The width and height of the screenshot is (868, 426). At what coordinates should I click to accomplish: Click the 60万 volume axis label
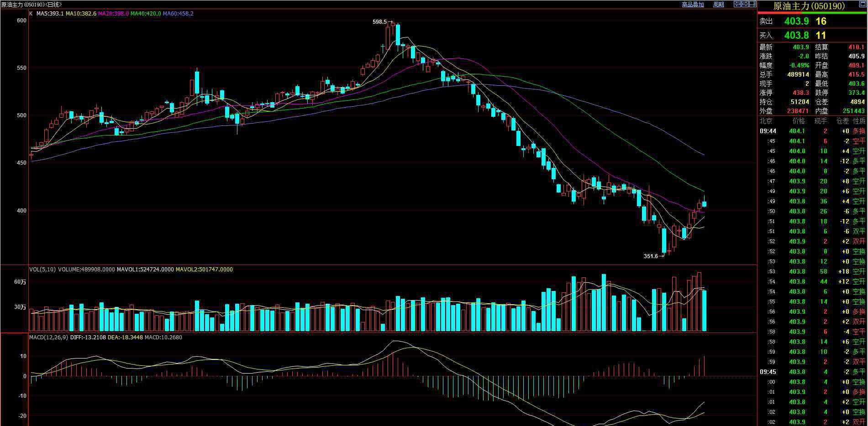pyautogui.click(x=20, y=282)
